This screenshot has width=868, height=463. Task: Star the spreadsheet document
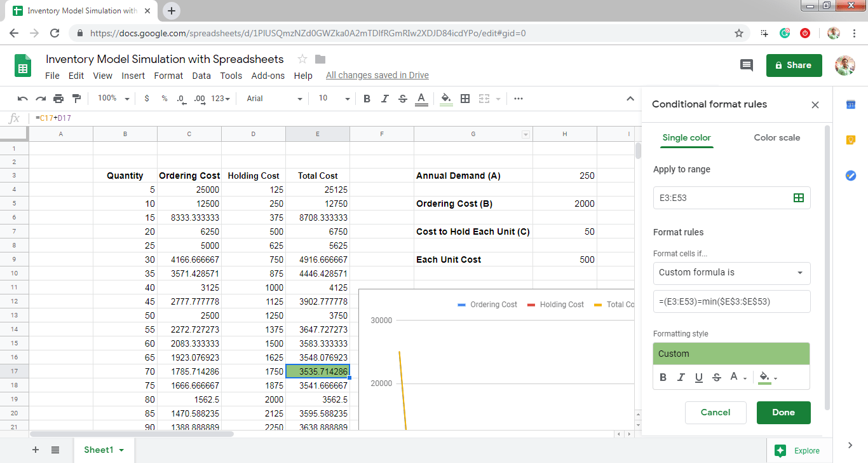302,59
